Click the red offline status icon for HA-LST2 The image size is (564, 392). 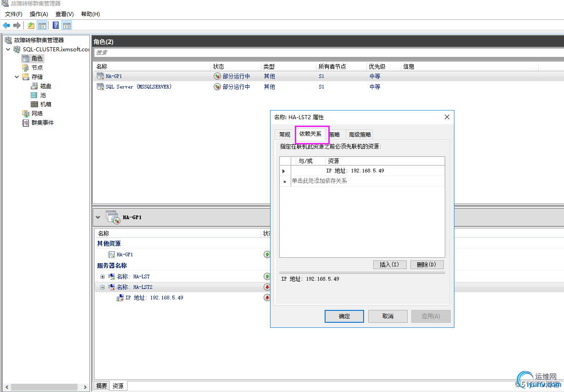tap(267, 287)
